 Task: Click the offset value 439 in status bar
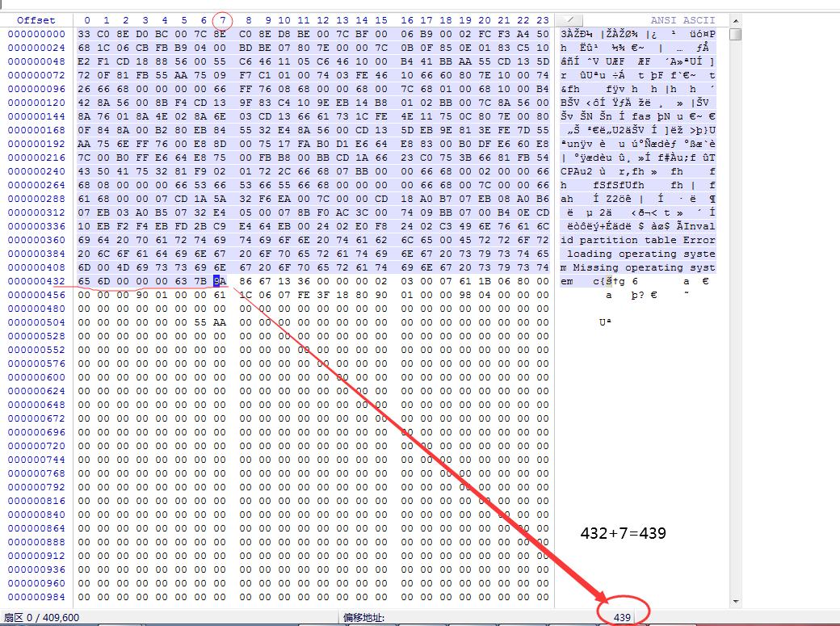click(x=622, y=617)
